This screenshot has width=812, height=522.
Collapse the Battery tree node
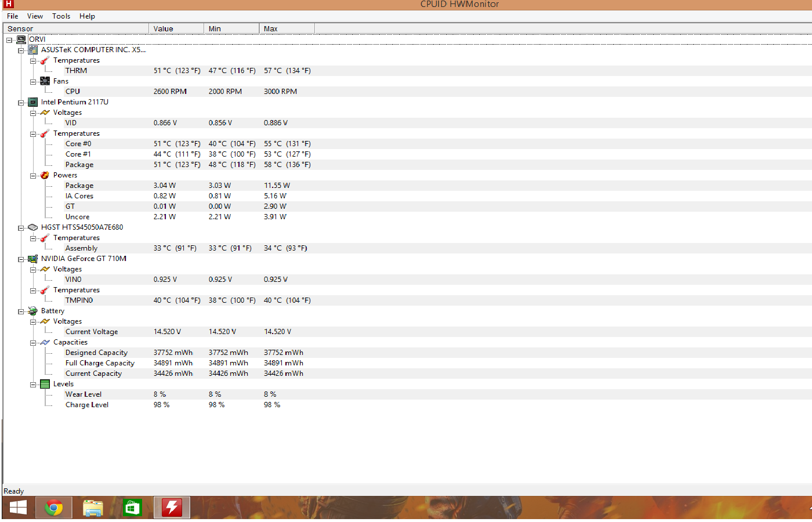click(x=21, y=311)
